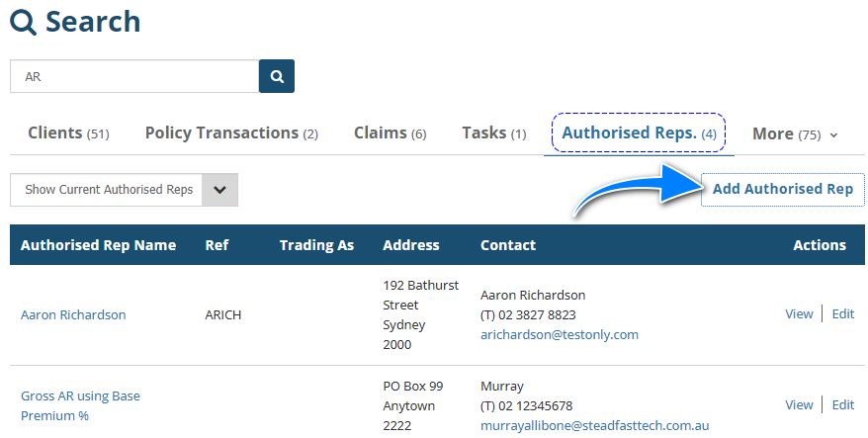868x438 pixels.
Task: Edit the Aaron Richardson record
Action: (x=842, y=314)
